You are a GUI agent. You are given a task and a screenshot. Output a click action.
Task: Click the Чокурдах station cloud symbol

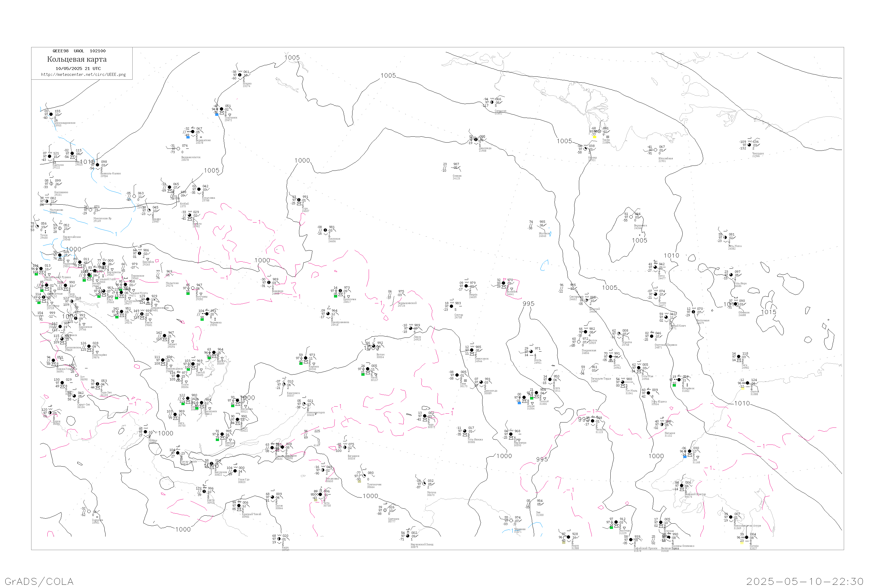click(749, 145)
